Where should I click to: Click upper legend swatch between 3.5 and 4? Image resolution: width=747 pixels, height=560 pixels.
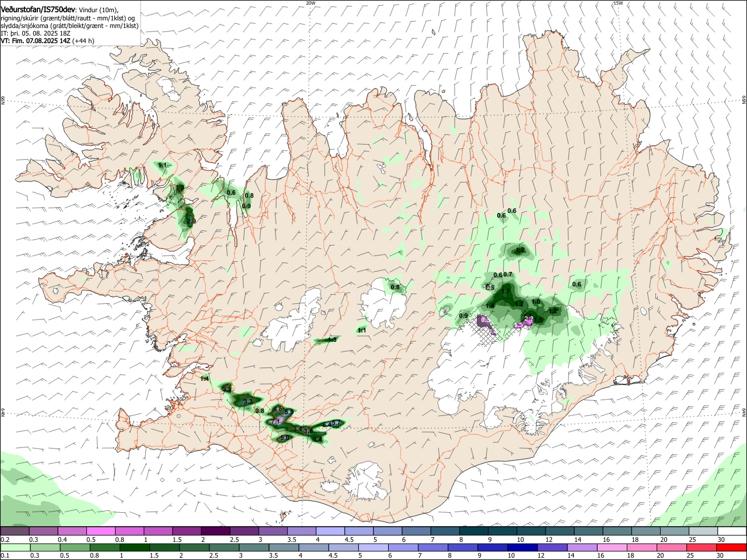301,531
